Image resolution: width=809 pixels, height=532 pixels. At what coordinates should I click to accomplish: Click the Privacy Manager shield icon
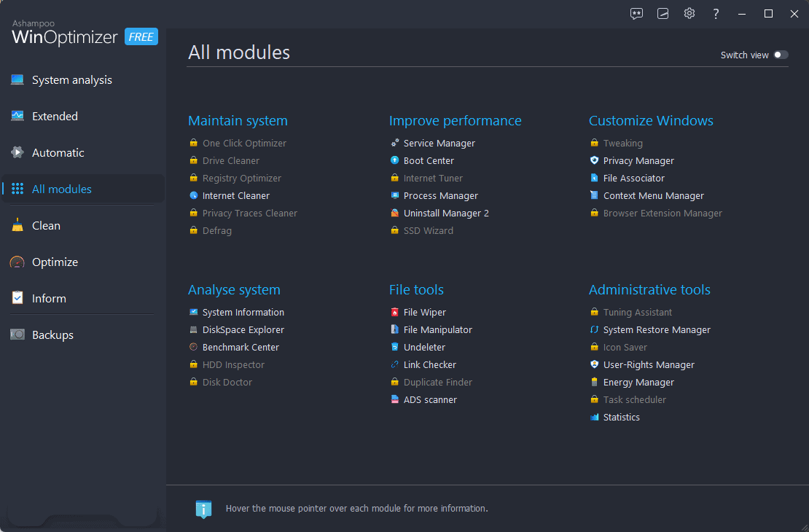[x=595, y=160]
